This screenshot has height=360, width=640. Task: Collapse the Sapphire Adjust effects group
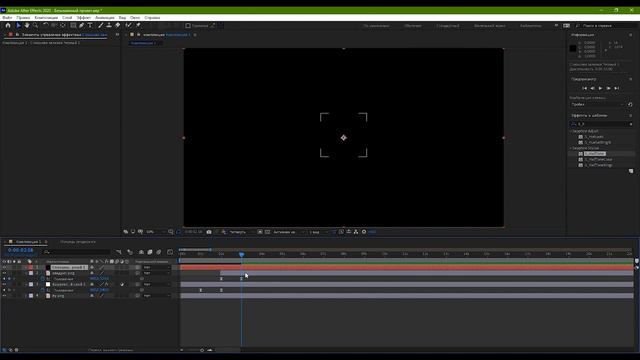coord(571,131)
